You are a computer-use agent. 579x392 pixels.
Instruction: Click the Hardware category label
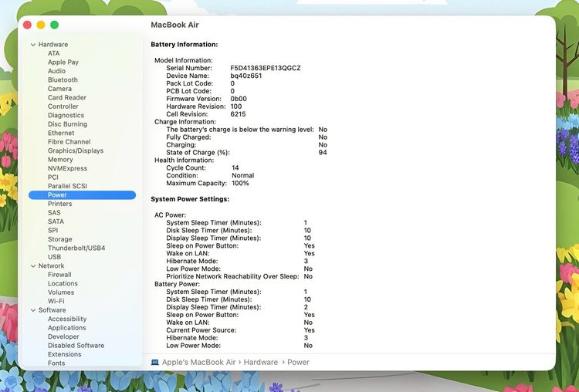(x=53, y=44)
